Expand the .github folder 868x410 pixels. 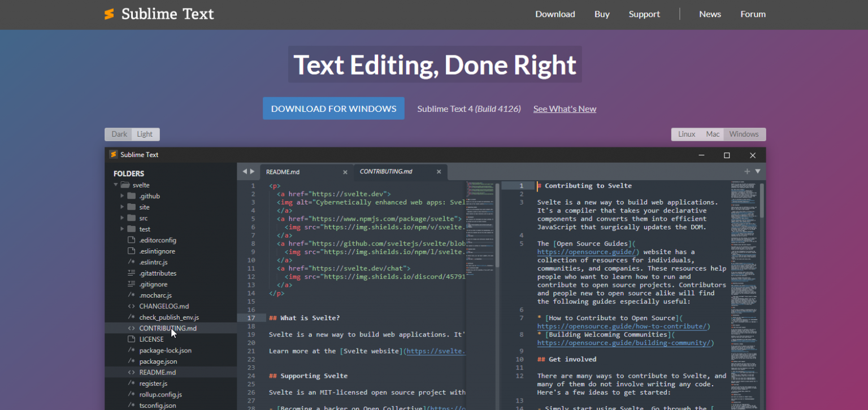122,196
